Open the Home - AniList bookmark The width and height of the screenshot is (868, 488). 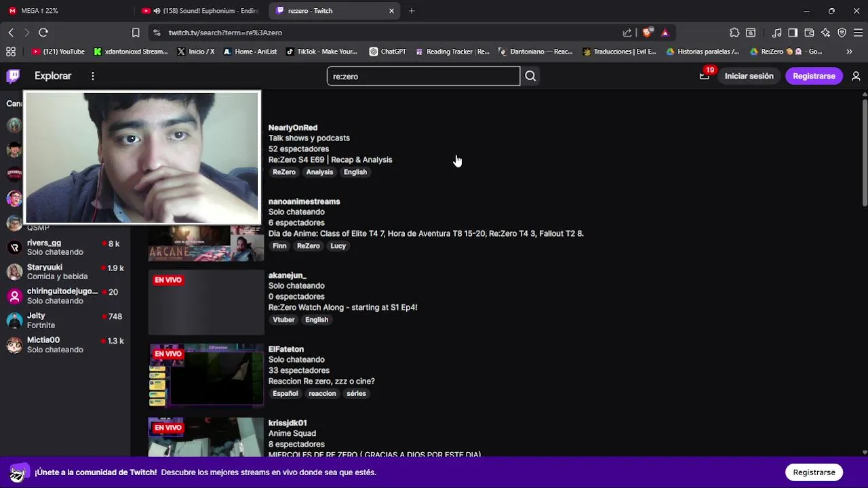[250, 52]
